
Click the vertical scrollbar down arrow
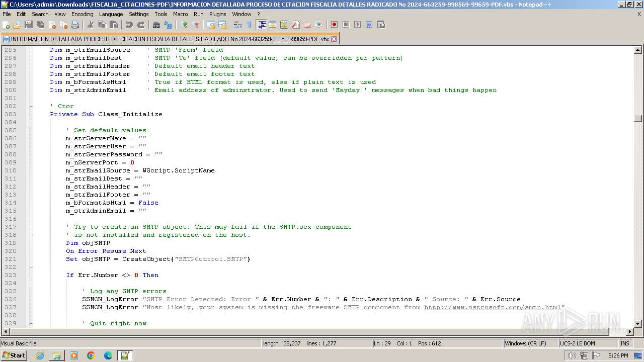(x=638, y=324)
